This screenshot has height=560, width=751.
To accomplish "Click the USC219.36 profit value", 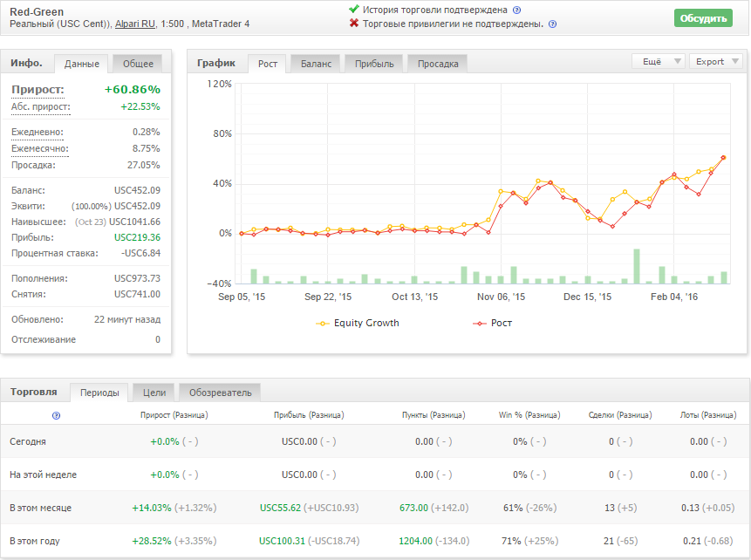I will pyautogui.click(x=137, y=237).
